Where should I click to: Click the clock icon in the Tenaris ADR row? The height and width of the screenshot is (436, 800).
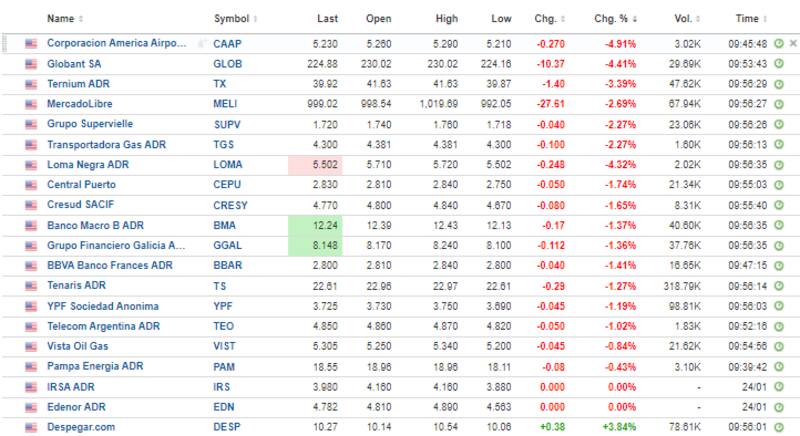coord(778,285)
